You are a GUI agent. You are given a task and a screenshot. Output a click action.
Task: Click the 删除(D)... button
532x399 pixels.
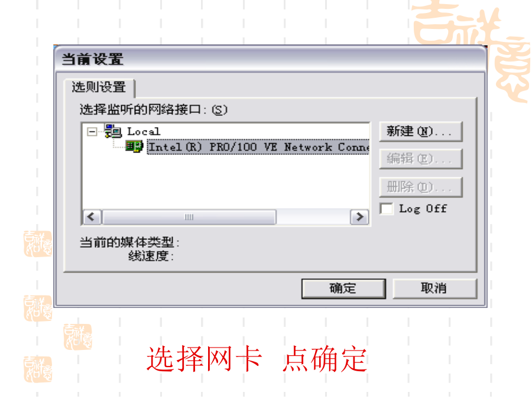421,187
